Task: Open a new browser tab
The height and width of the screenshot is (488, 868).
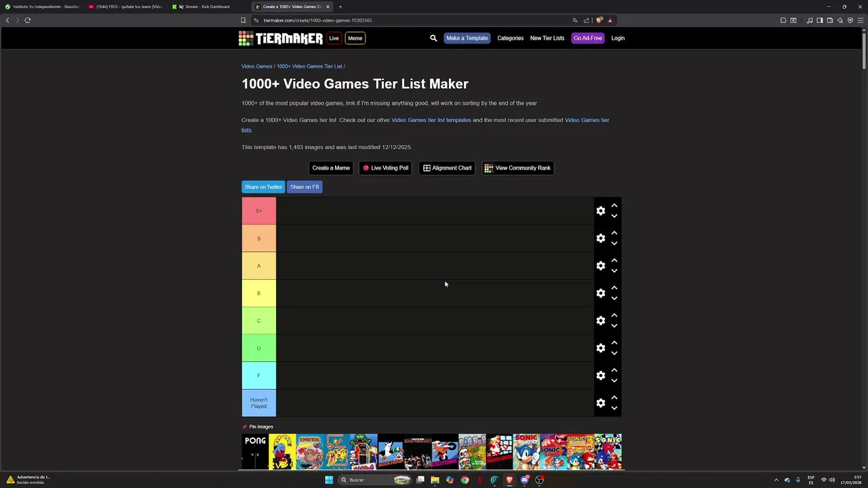Action: click(340, 7)
